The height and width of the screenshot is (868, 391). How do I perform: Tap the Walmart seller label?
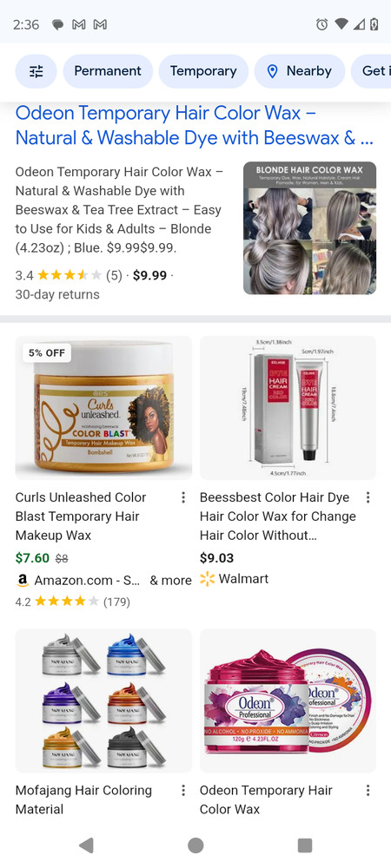coord(235,579)
